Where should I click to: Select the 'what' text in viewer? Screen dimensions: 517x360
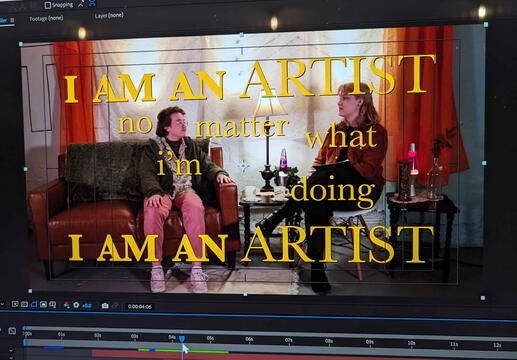tap(341, 136)
